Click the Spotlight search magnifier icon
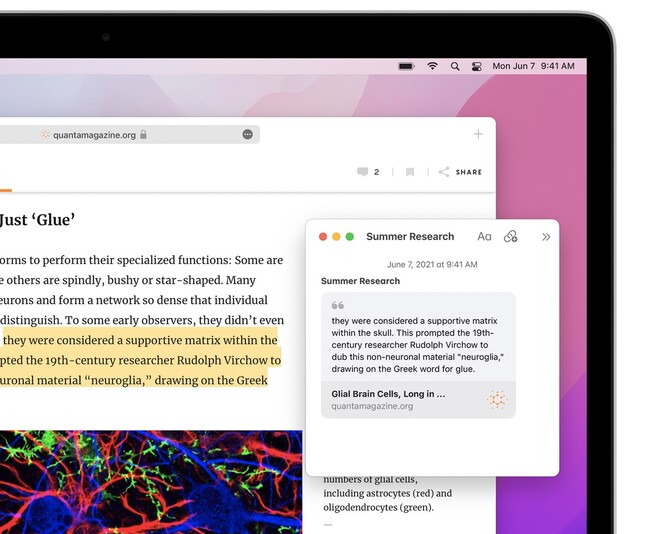 [455, 66]
